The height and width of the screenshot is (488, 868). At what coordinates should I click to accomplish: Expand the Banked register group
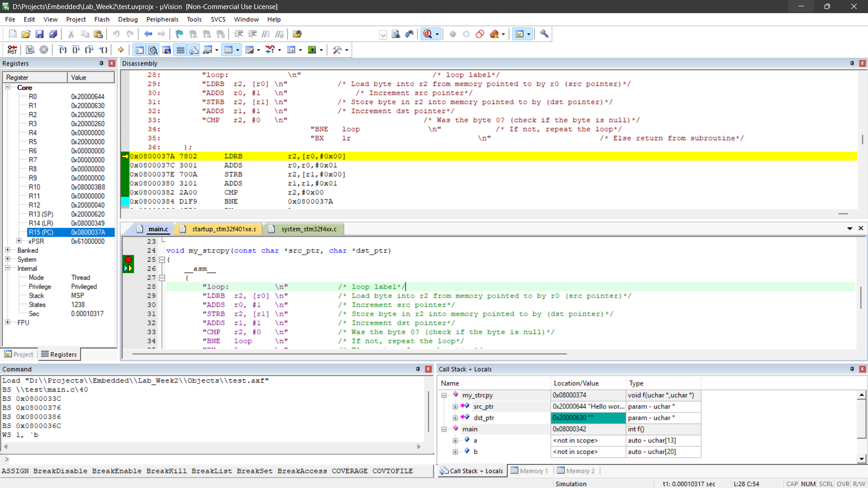pos(8,250)
